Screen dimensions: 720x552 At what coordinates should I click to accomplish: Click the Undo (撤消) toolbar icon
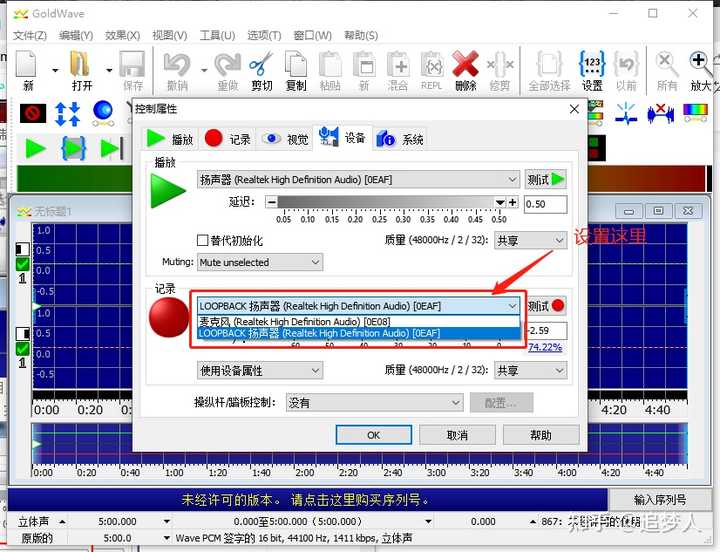coord(177,64)
